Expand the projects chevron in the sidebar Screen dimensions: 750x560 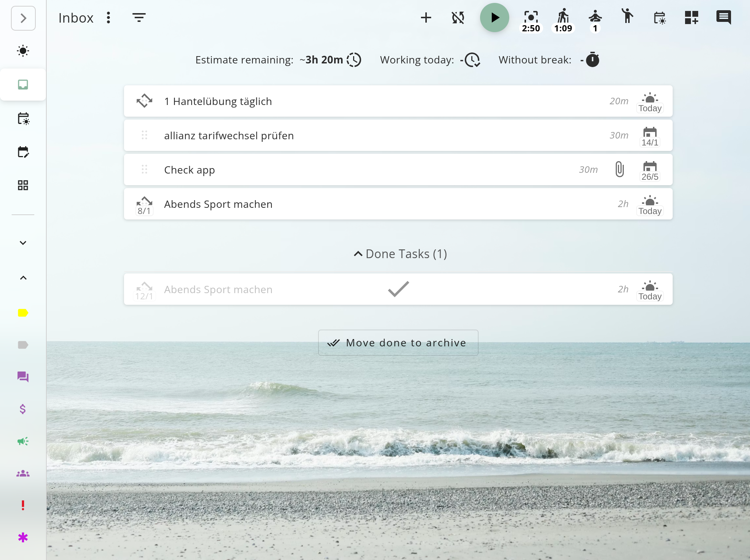pyautogui.click(x=23, y=242)
